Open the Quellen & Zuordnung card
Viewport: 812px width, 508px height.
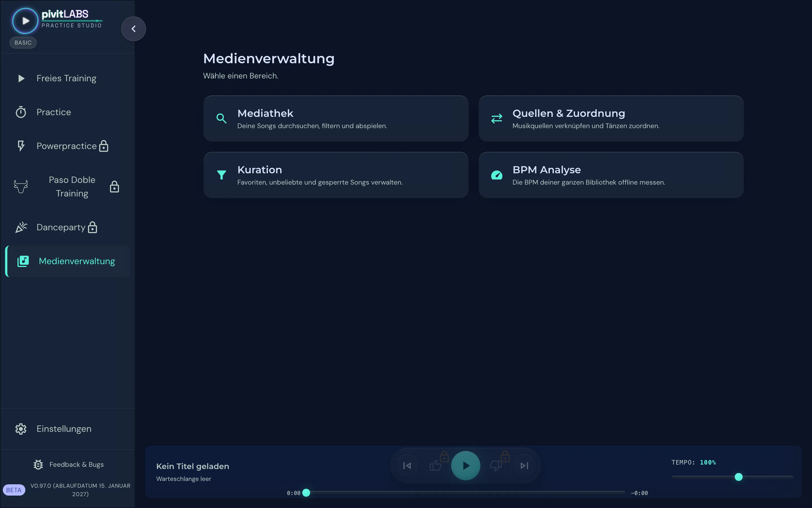point(611,119)
